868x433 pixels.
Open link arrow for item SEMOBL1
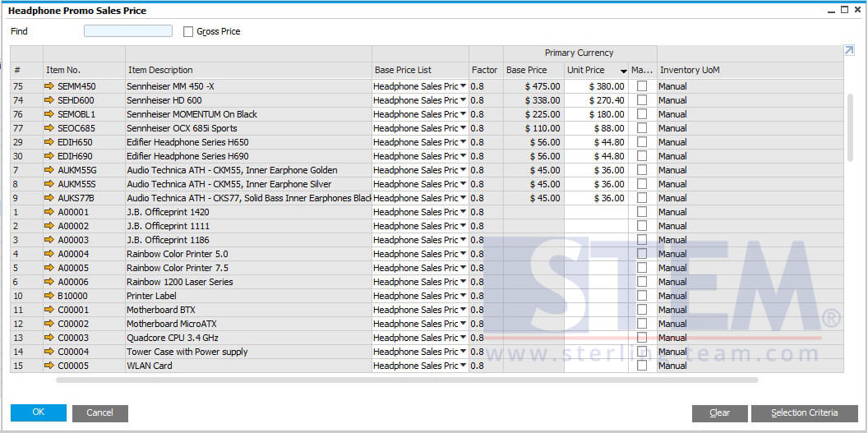point(49,114)
